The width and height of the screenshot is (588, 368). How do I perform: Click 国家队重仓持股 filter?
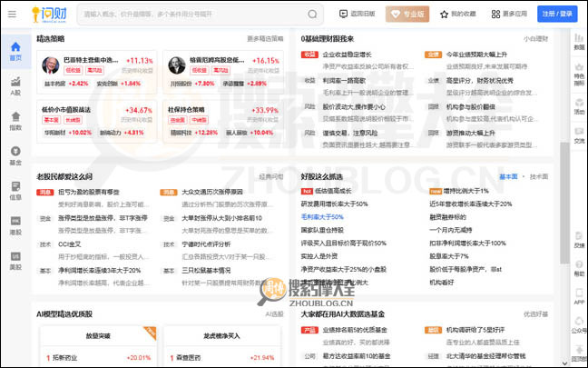tap(322, 230)
